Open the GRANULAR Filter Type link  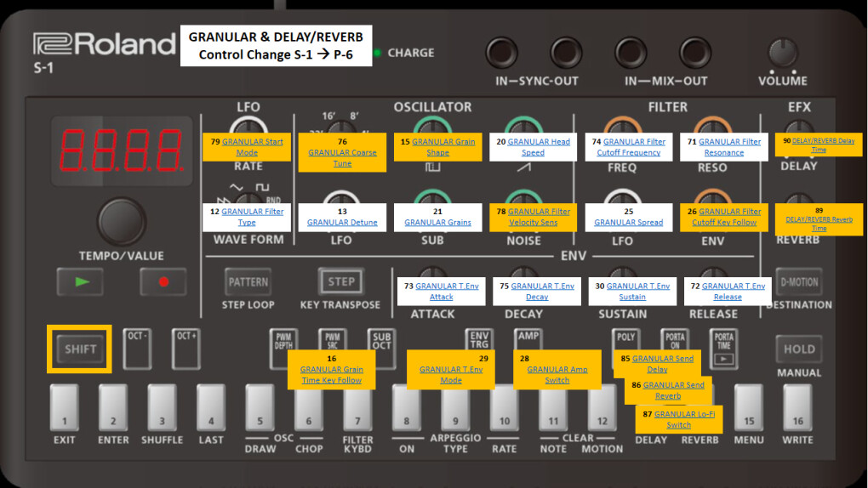pyautogui.click(x=252, y=217)
